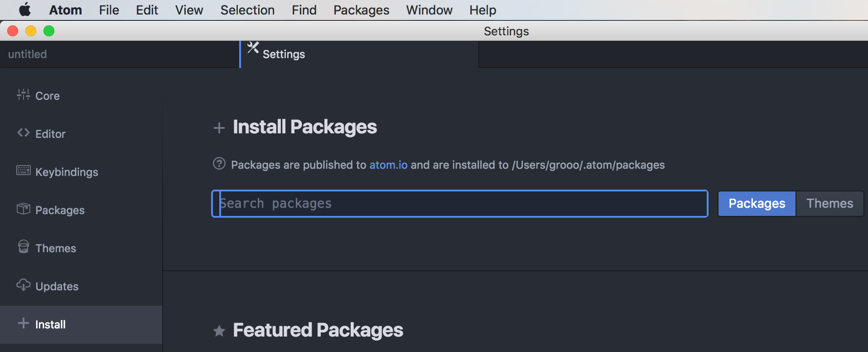Viewport: 868px width, 352px height.
Task: Follow the atom.io link
Action: pyautogui.click(x=389, y=165)
